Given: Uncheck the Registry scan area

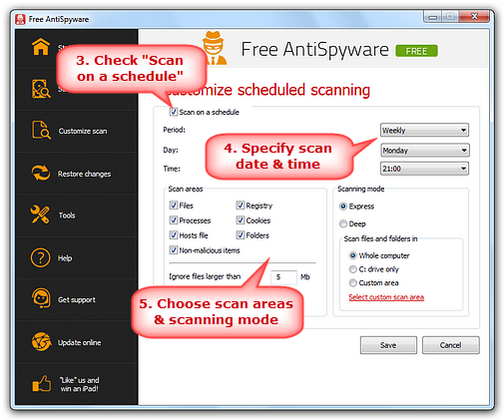Looking at the screenshot, I should (x=241, y=206).
